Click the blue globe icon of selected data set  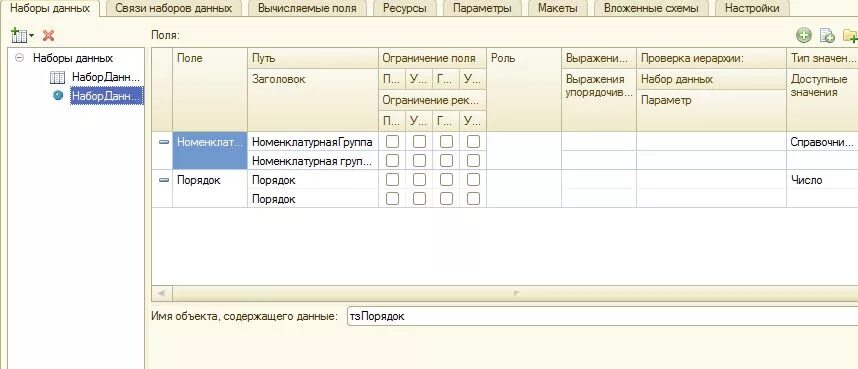[59, 95]
